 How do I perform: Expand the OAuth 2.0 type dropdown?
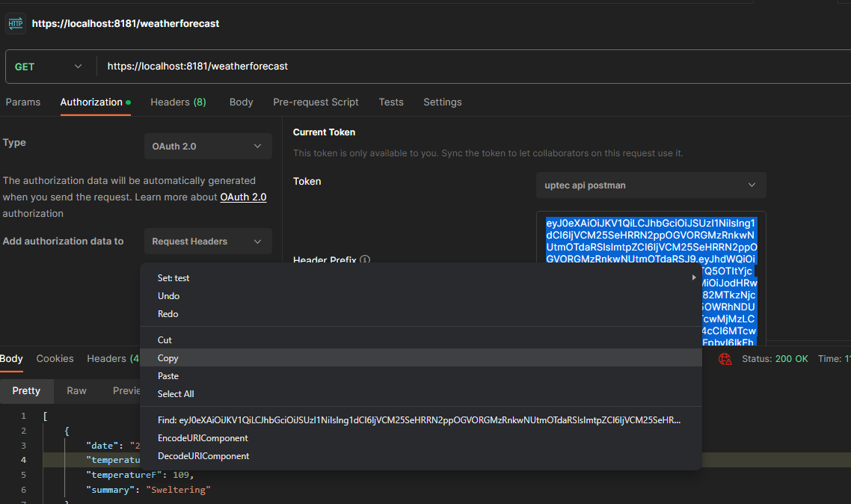click(208, 147)
